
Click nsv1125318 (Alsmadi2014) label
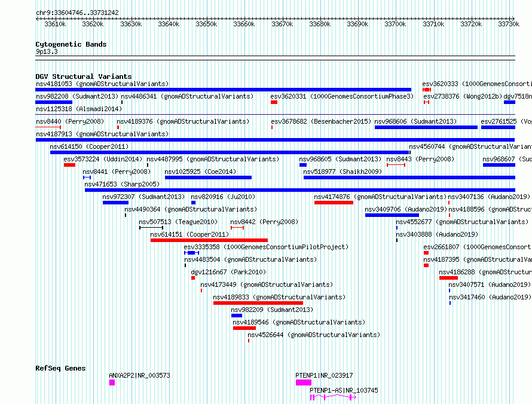pyautogui.click(x=79, y=109)
